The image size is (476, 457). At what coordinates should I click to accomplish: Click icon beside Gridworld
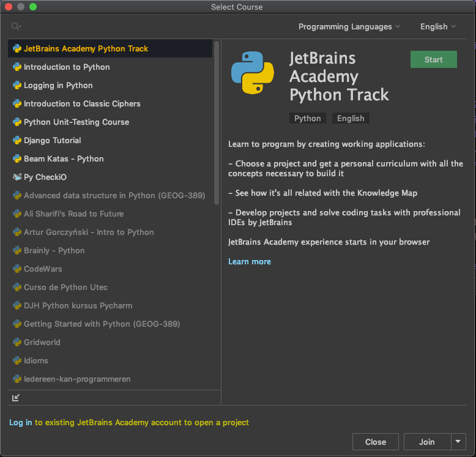click(x=17, y=343)
